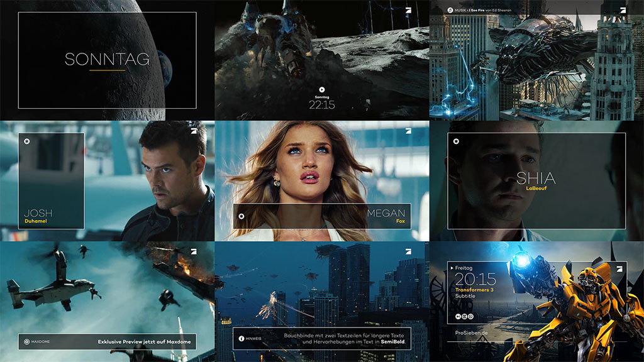The width and height of the screenshot is (644, 362).
Task: Click the yellow Duhamel surname
Action: pyautogui.click(x=36, y=221)
